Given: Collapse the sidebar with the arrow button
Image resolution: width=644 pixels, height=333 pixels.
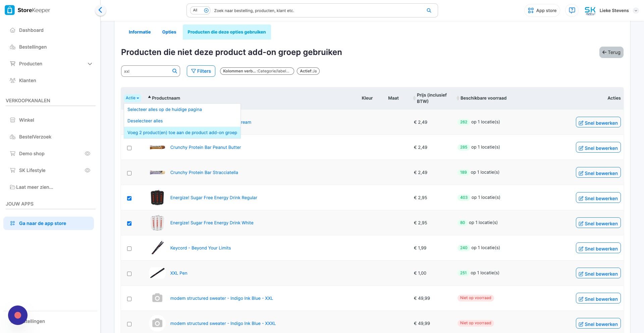Looking at the screenshot, I should [x=100, y=10].
